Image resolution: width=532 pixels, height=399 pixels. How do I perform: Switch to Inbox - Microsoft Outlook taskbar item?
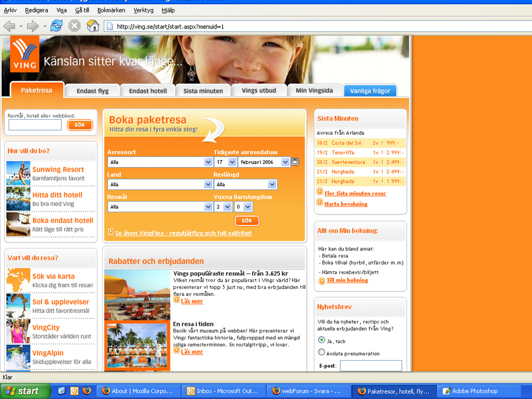224,391
